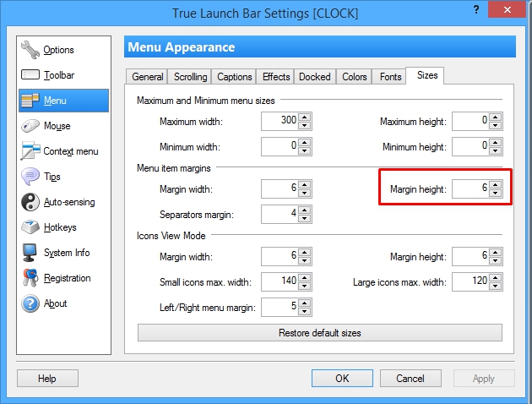Click Restore default sizes button
The width and height of the screenshot is (532, 404).
click(319, 333)
